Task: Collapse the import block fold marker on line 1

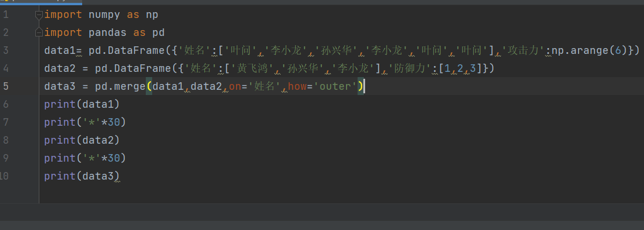Action: [39, 15]
